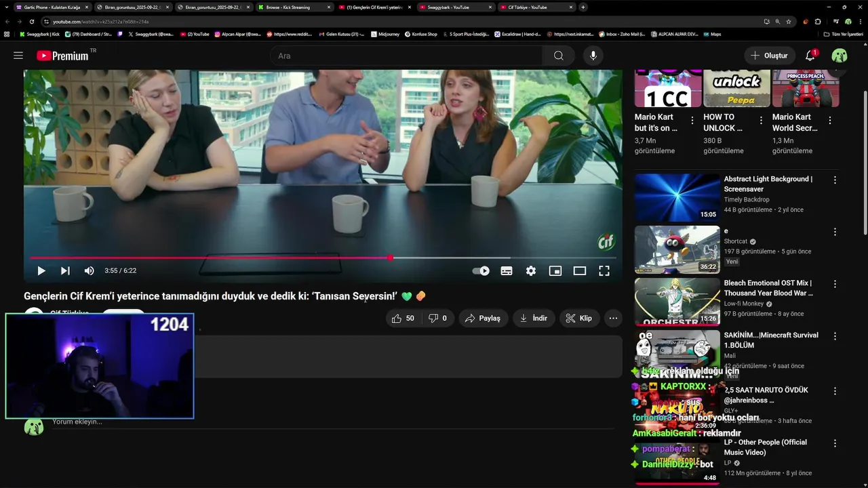Reload the page
Image resolution: width=868 pixels, height=488 pixels.
click(x=31, y=22)
